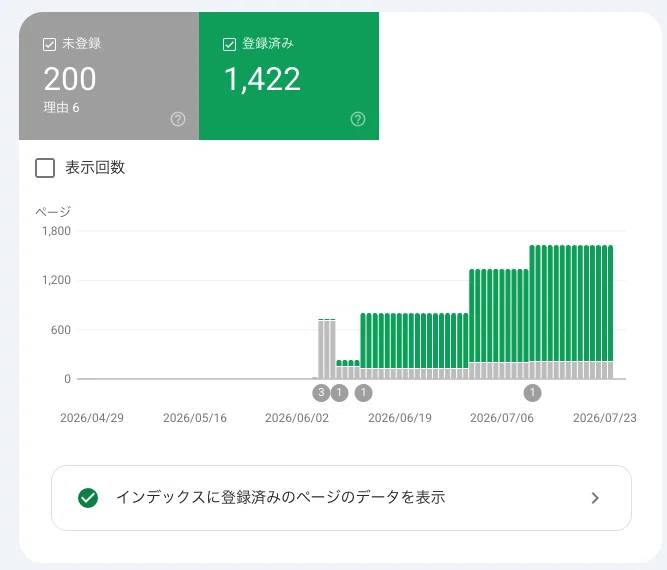Expand chevron arrow on インデックスに登録済み row
Viewport: 667px width, 570px height.
pyautogui.click(x=595, y=498)
